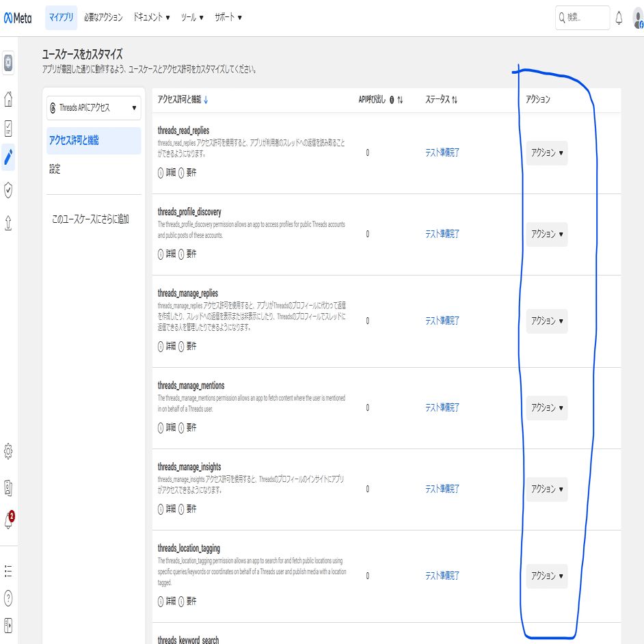Click the threads_manage_insights permission name
Image resolution: width=644 pixels, height=644 pixels.
click(x=189, y=467)
